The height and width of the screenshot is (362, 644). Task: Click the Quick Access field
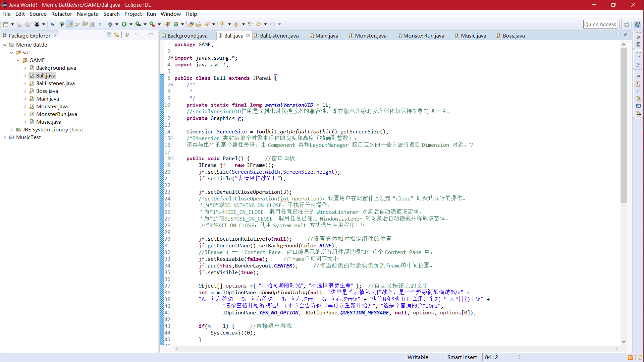tap(600, 24)
